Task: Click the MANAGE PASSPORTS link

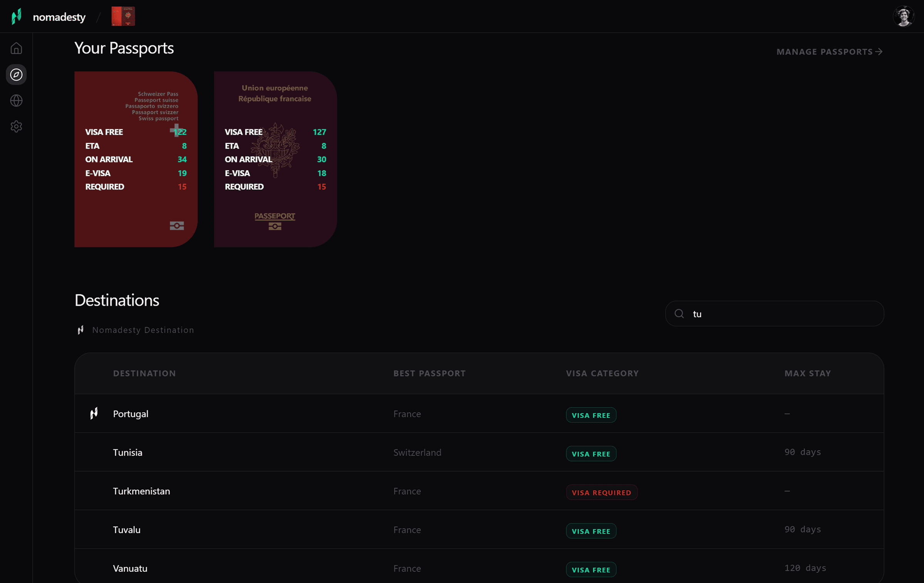Action: 829,51
